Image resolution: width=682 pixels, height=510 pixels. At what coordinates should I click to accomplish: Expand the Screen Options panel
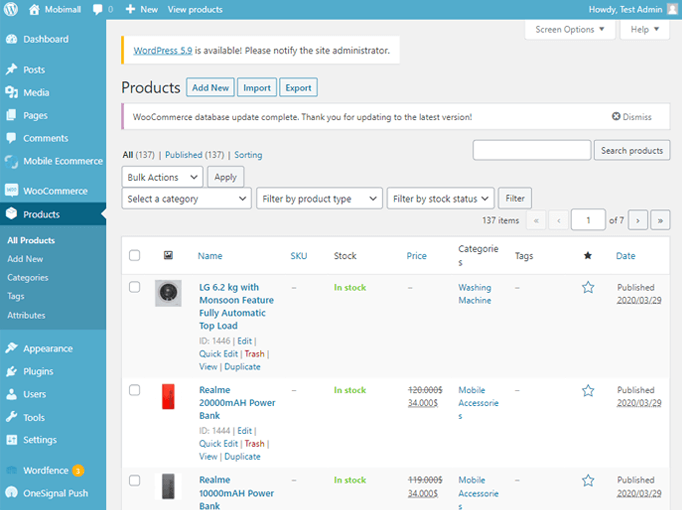pos(570,30)
